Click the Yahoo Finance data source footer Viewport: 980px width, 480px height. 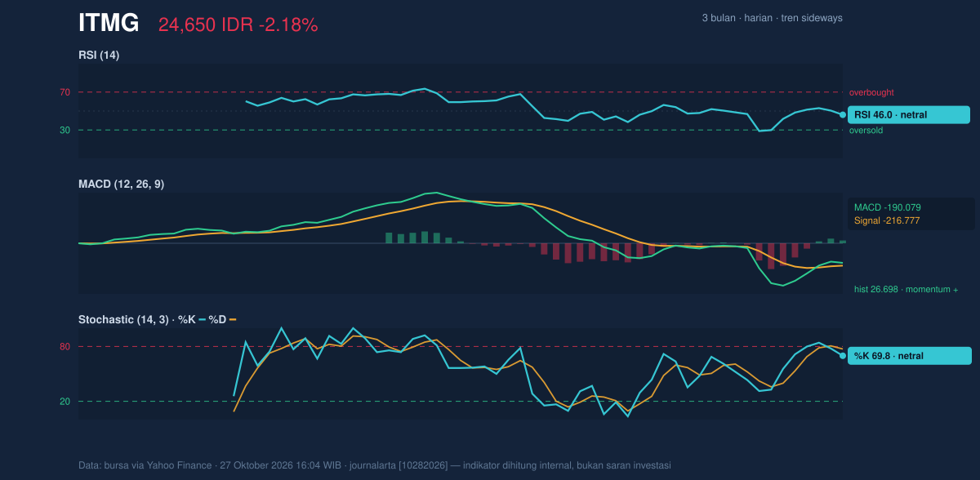click(x=375, y=465)
